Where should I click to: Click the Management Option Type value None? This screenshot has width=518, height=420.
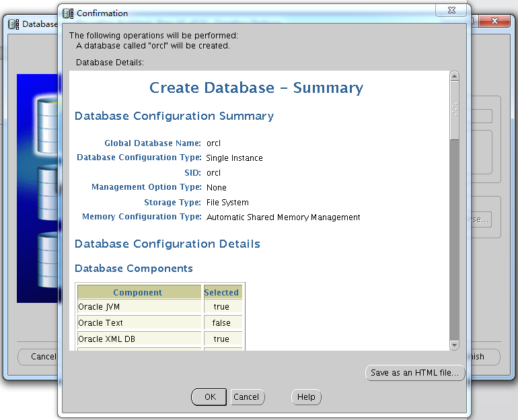pyautogui.click(x=217, y=188)
